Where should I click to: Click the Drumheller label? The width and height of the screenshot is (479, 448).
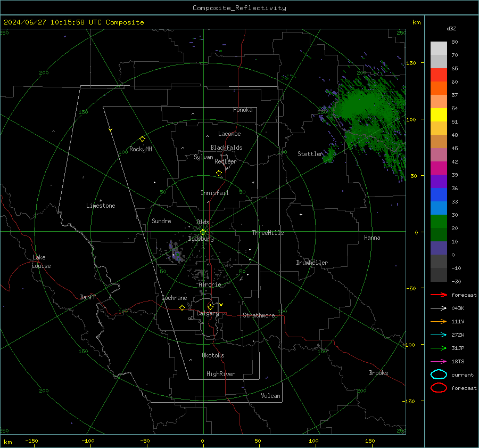pos(312,263)
